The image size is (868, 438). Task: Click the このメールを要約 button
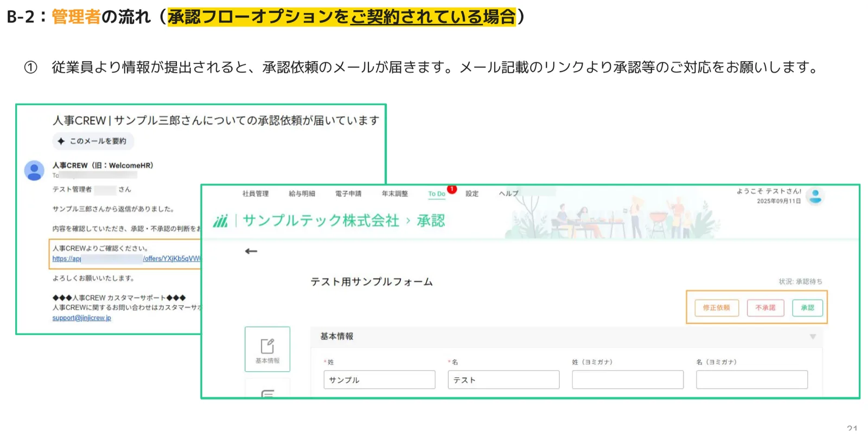pos(93,141)
